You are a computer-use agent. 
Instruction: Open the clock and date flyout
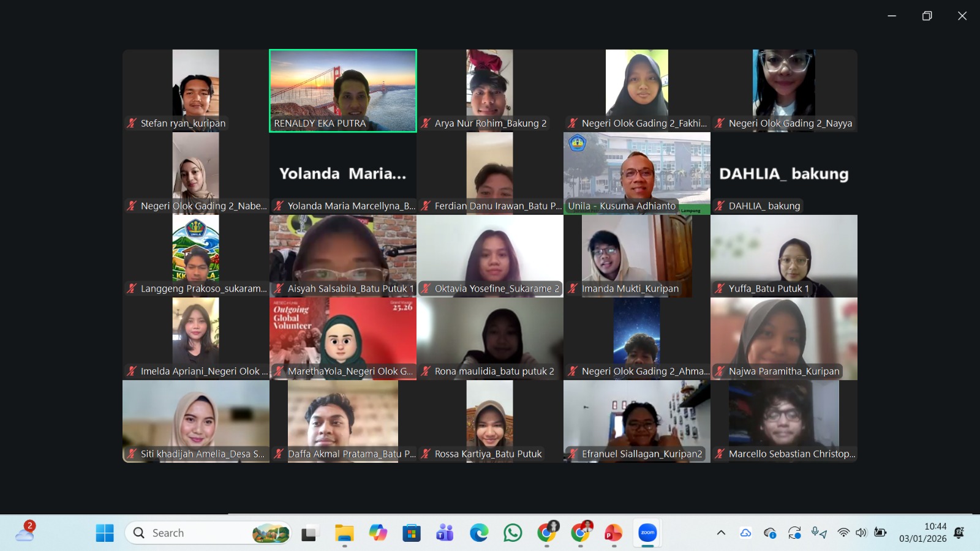[x=922, y=533]
